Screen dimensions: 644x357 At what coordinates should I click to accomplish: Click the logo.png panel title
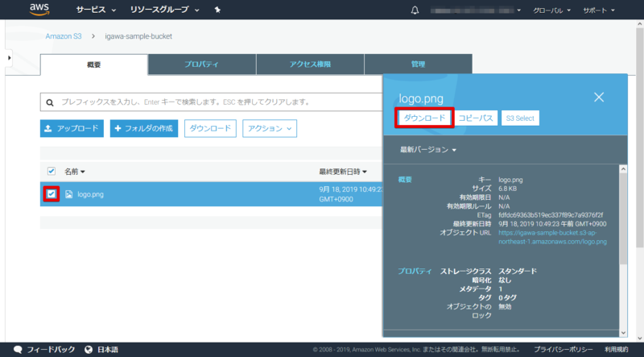[421, 98]
